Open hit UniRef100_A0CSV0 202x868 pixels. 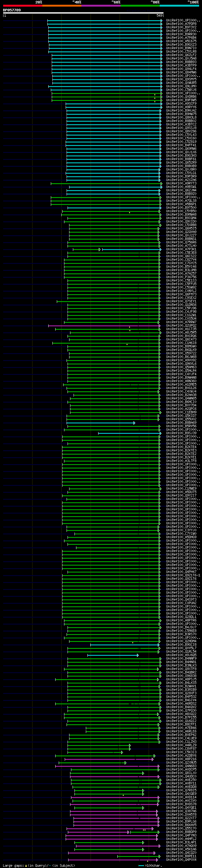(181, 801)
